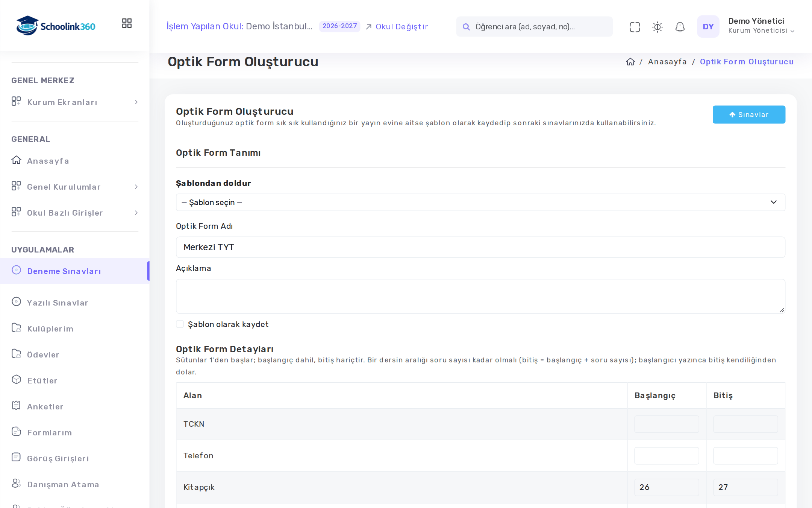This screenshot has width=812, height=508.
Task: Click the Optik Form Oluşturucu breadcrumb
Action: click(x=747, y=62)
